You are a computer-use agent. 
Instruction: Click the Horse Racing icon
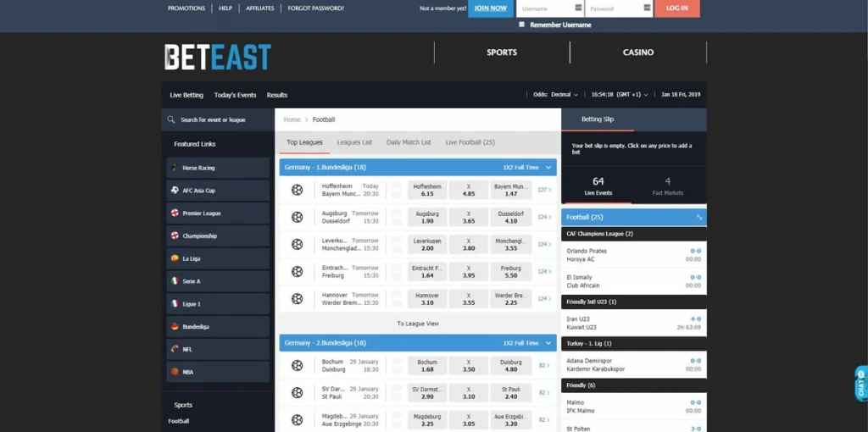175,168
